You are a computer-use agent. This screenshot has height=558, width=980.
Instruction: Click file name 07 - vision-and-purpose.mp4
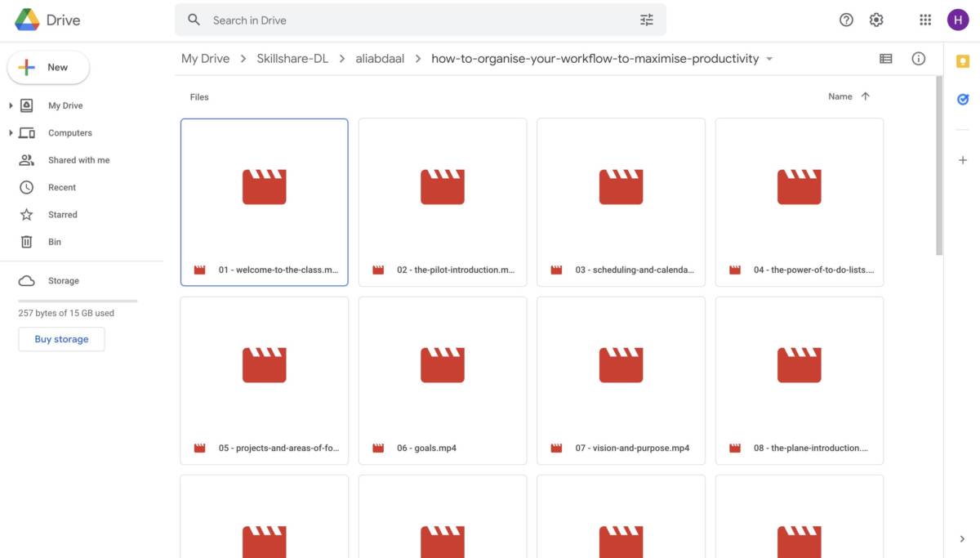point(632,448)
